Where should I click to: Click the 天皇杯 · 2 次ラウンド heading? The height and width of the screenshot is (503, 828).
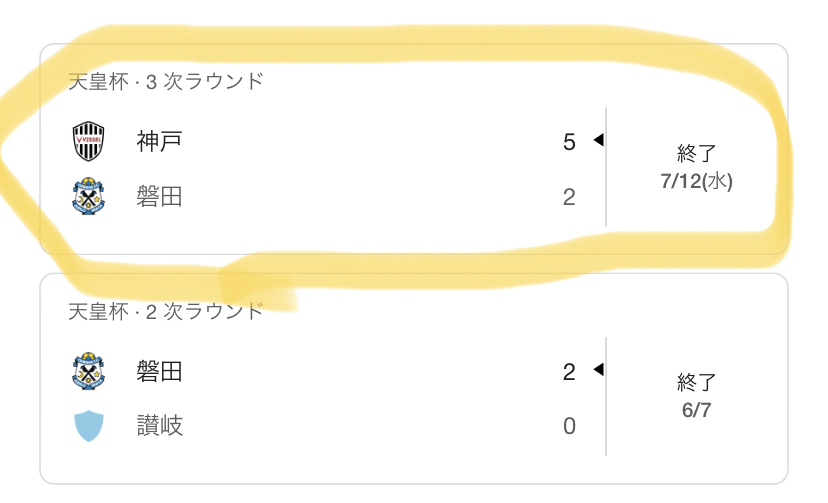(x=166, y=311)
